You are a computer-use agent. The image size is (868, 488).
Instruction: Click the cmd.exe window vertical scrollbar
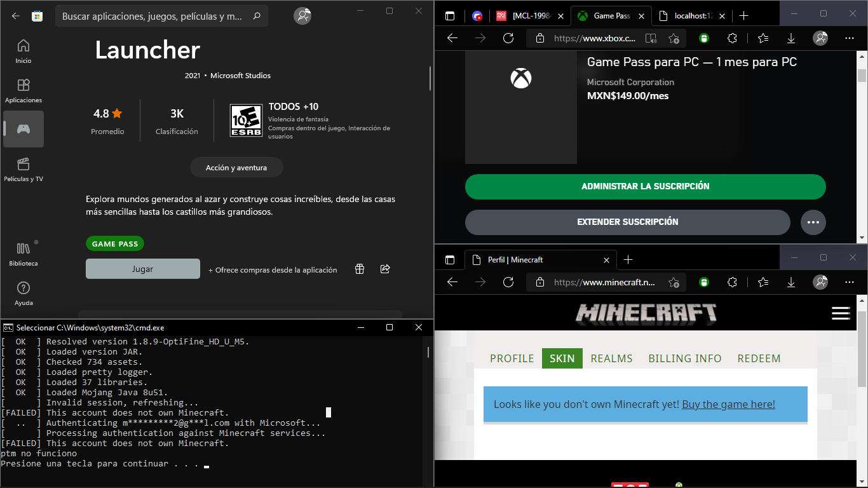coord(428,410)
